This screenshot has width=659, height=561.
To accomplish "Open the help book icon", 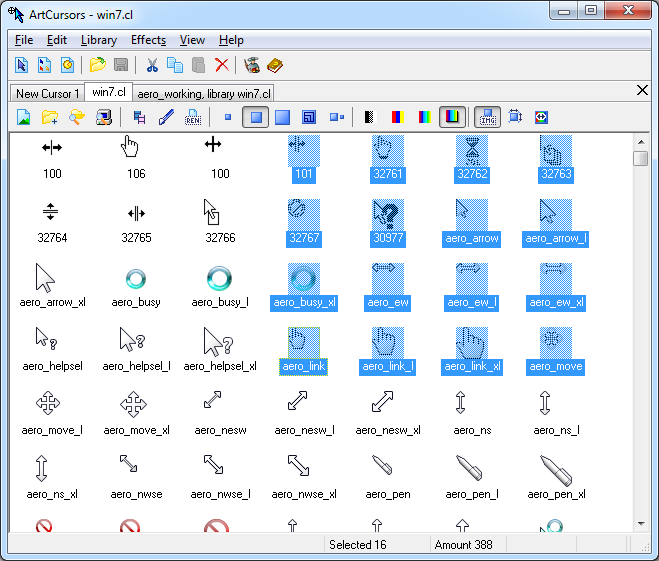I will [x=275, y=65].
